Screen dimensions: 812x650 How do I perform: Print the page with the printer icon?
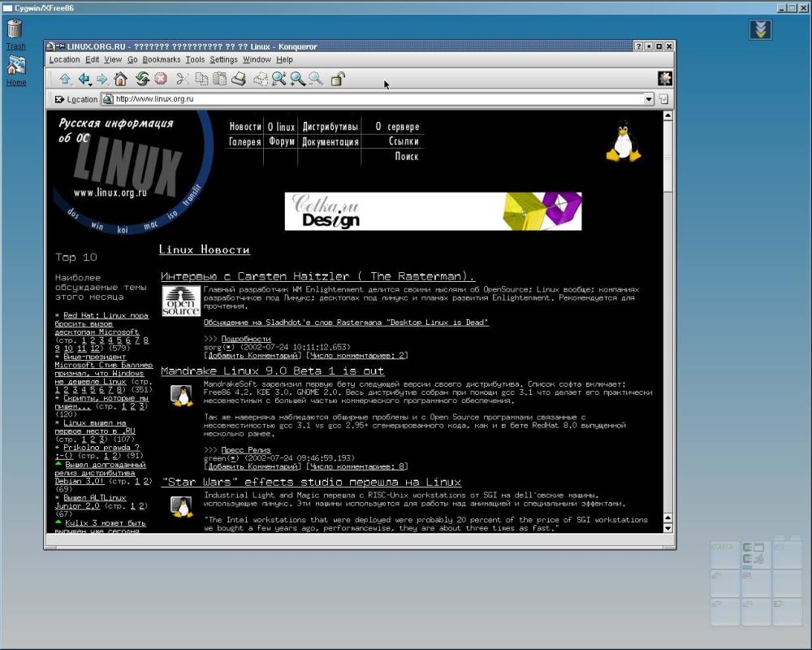pos(238,79)
